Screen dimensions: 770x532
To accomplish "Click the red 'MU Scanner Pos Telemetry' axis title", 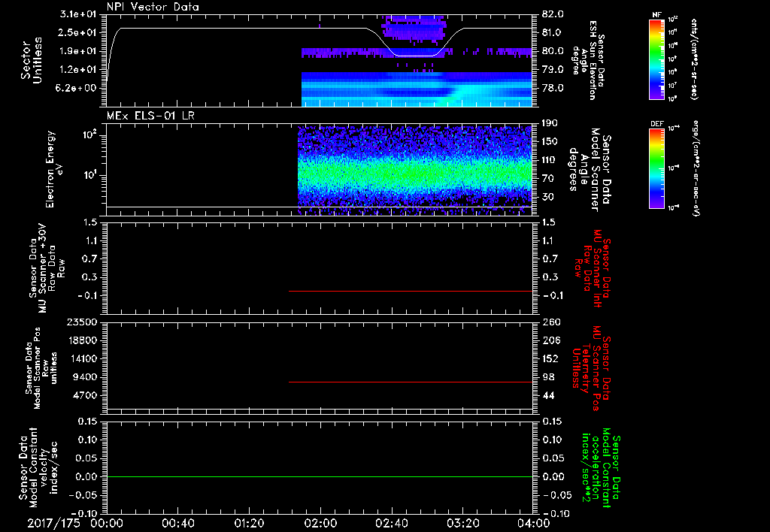I will pyautogui.click(x=591, y=368).
